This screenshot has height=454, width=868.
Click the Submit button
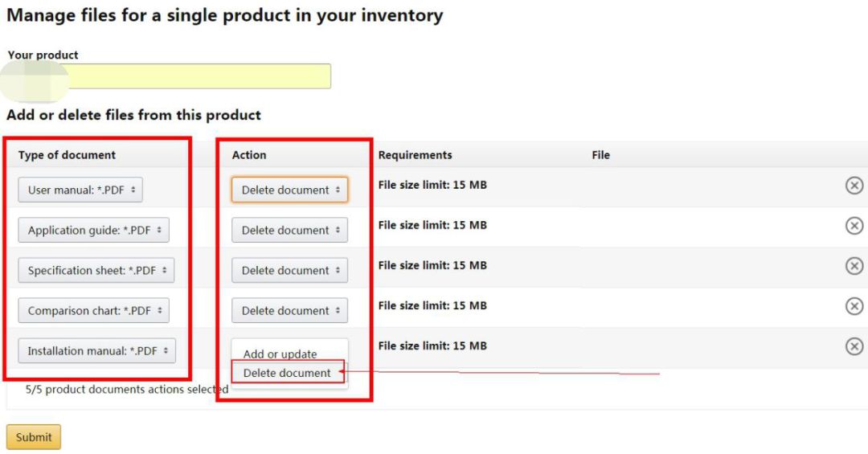click(34, 437)
